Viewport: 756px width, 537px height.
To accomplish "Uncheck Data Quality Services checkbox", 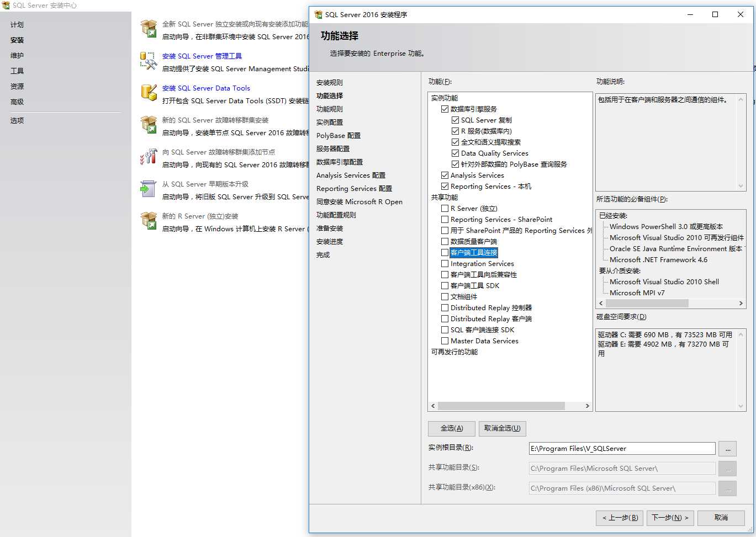I will point(455,153).
